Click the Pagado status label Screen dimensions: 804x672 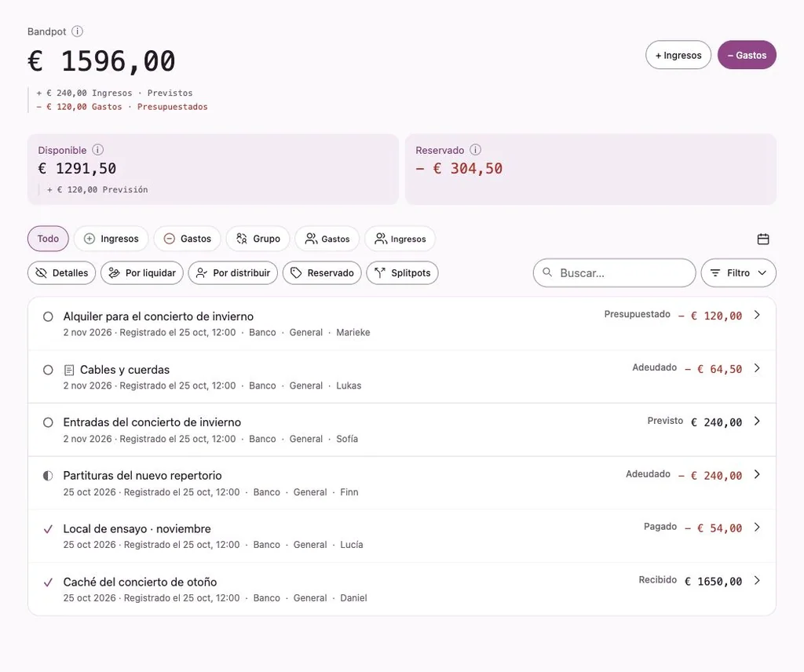(x=660, y=527)
